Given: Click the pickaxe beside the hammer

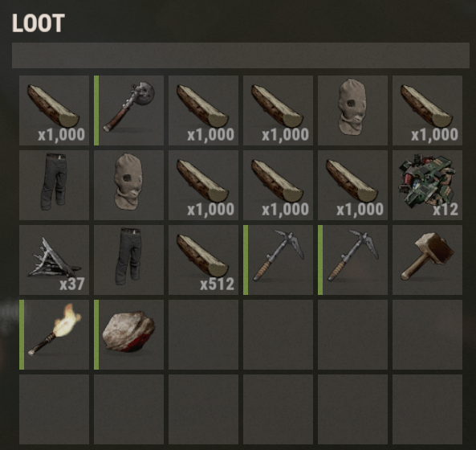Looking at the screenshot, I should pyautogui.click(x=352, y=260).
